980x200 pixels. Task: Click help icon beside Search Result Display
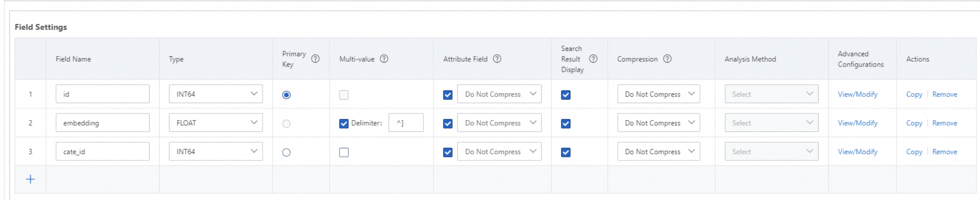pos(593,59)
